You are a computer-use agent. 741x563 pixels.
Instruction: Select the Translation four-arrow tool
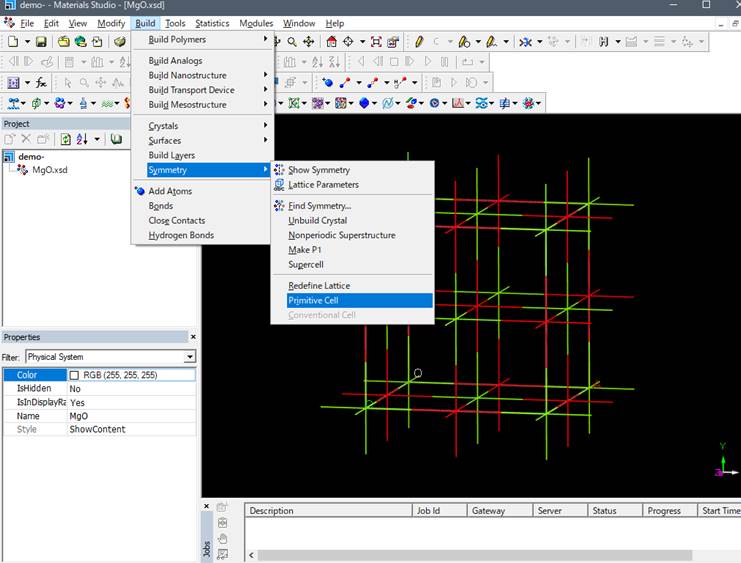coord(309,42)
